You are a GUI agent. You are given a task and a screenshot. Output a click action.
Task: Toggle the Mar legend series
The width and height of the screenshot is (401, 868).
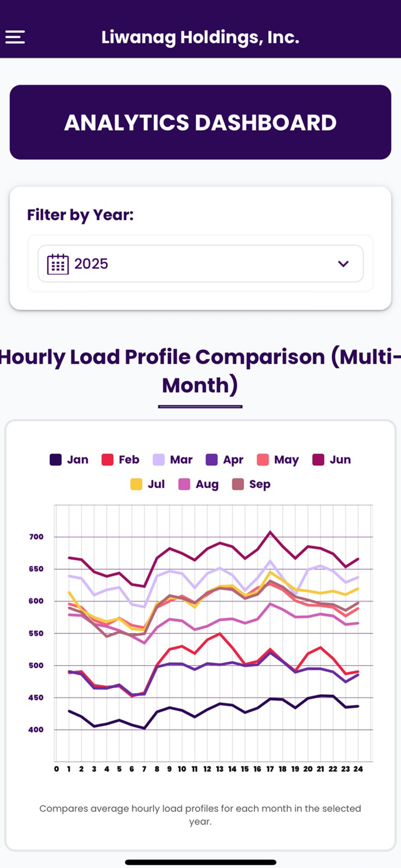(172, 460)
